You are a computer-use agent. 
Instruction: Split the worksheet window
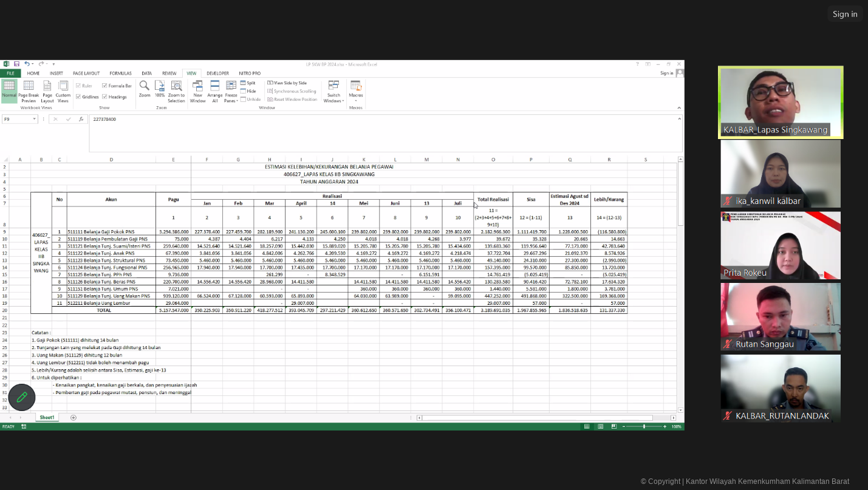248,83
